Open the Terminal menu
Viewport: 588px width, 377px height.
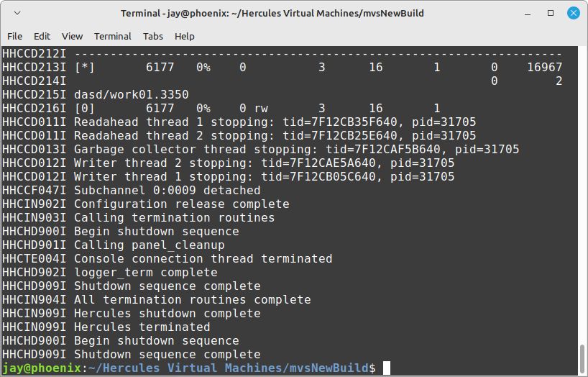point(113,37)
